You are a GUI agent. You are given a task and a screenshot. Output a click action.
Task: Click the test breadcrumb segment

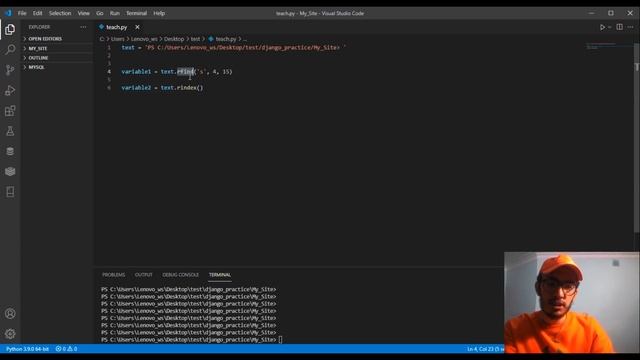tap(196, 39)
